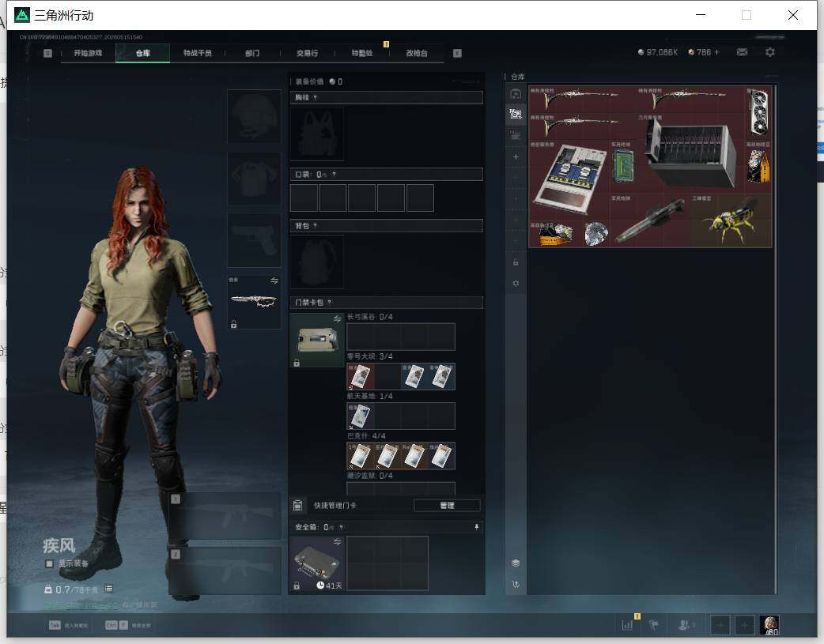Viewport: 824px width, 644px height.
Task: Click primary weapon slot 2
Action: pyautogui.click(x=225, y=571)
